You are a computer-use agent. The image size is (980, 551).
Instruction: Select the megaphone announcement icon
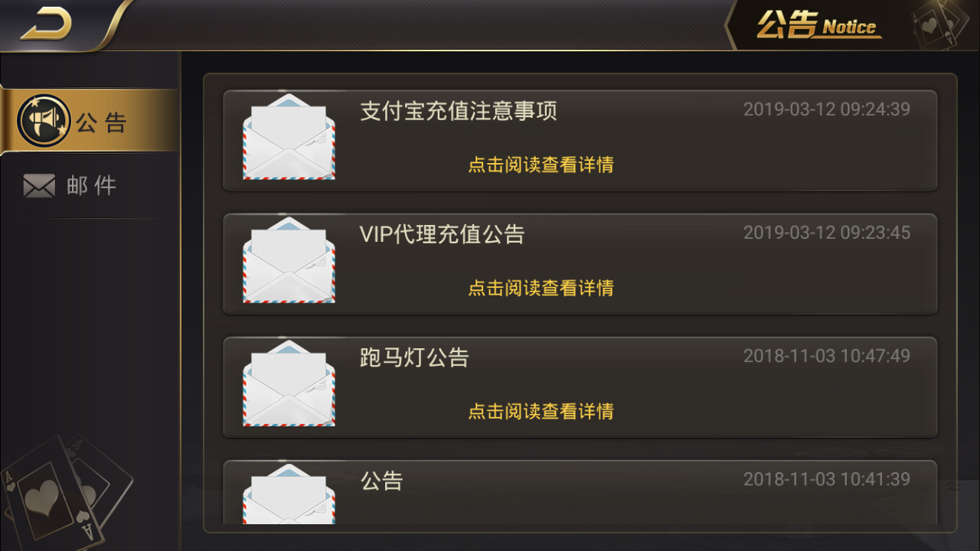tap(44, 121)
